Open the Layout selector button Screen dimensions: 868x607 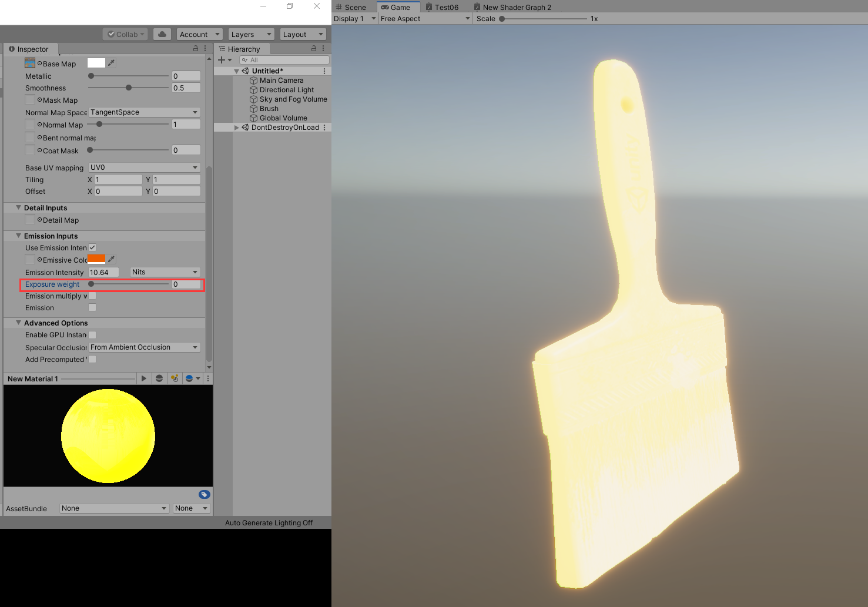(303, 33)
